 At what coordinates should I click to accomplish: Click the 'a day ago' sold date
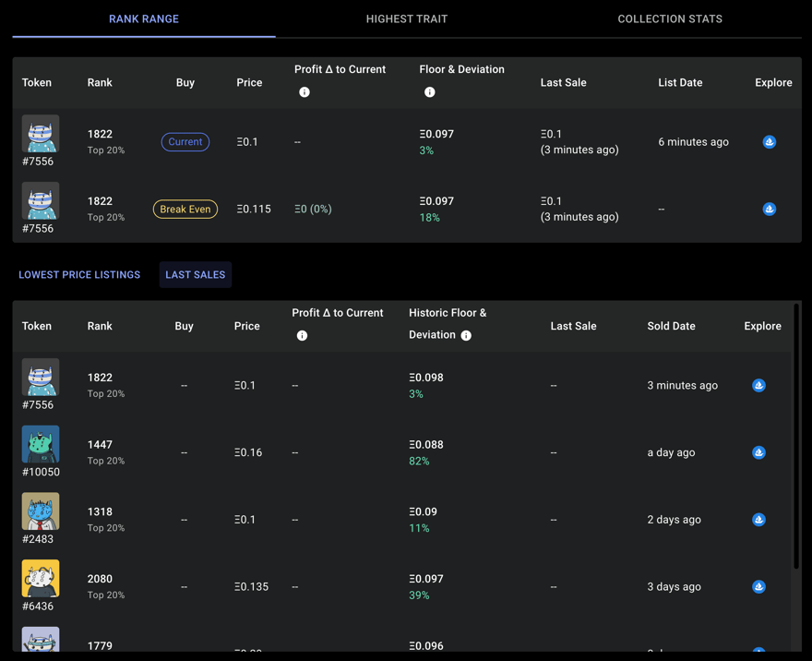click(671, 452)
